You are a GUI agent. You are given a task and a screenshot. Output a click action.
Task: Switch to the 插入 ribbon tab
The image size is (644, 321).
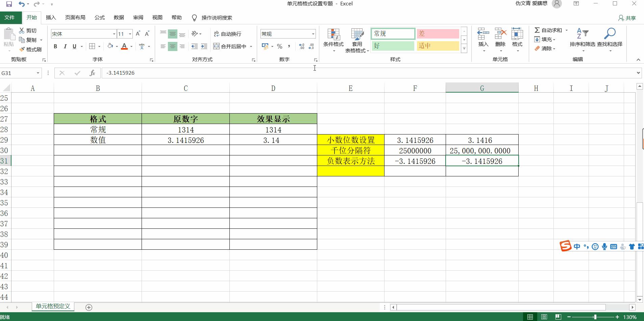coord(50,18)
